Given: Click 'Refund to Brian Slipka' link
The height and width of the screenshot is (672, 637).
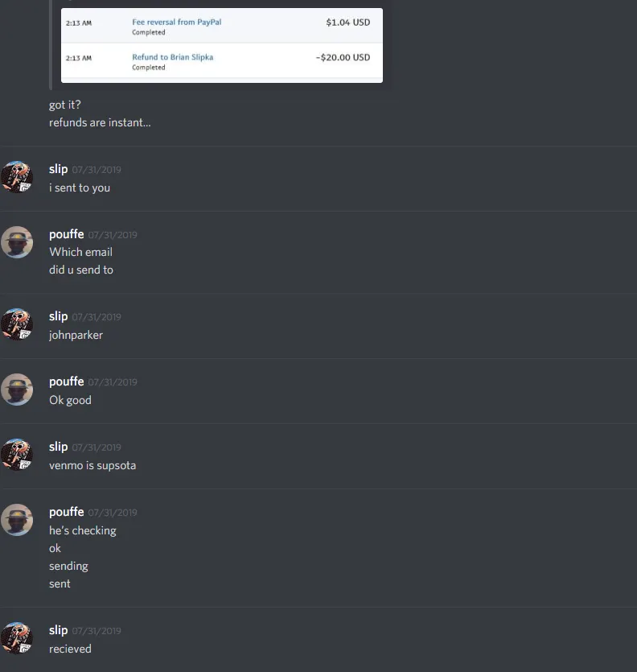Looking at the screenshot, I should pyautogui.click(x=173, y=57).
